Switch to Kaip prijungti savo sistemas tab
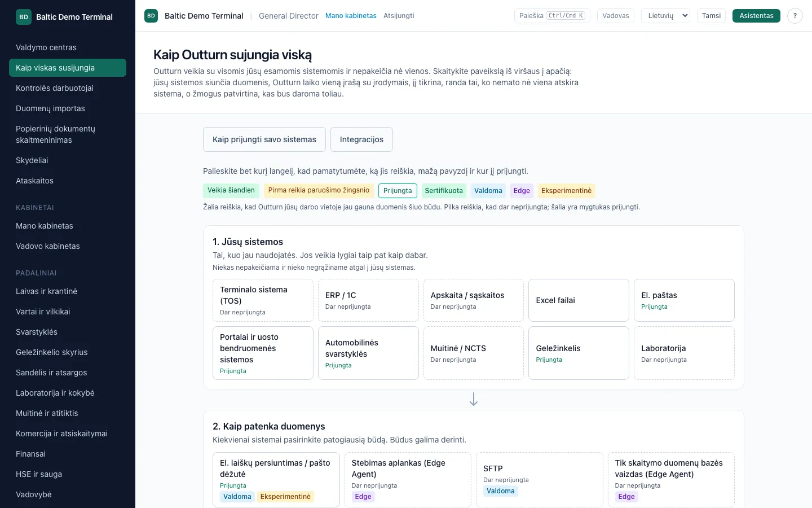Viewport: 812px width, 508px height. [264, 139]
